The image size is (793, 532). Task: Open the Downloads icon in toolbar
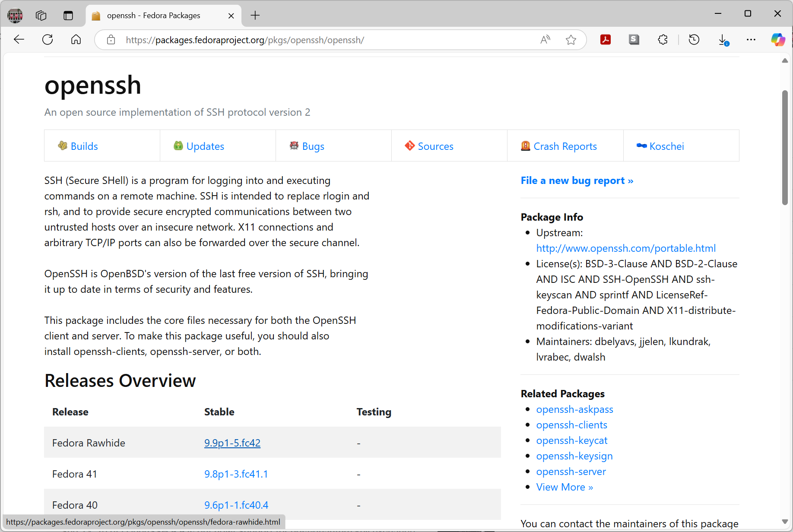(x=723, y=39)
